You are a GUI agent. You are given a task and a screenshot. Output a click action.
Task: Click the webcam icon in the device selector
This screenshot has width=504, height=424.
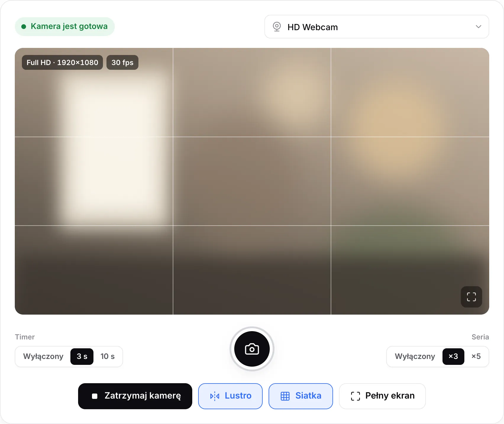[x=277, y=27]
